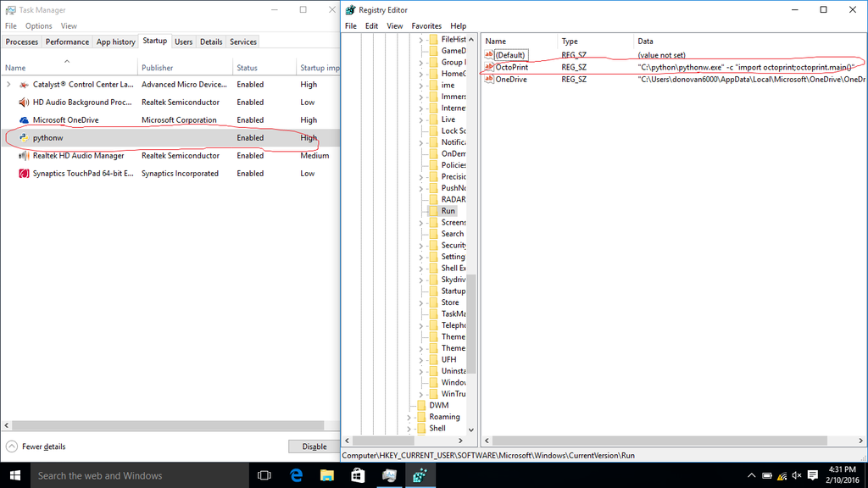Viewport: 868px width, 488px height.
Task: Click the muted volume tray icon
Action: pos(797,475)
